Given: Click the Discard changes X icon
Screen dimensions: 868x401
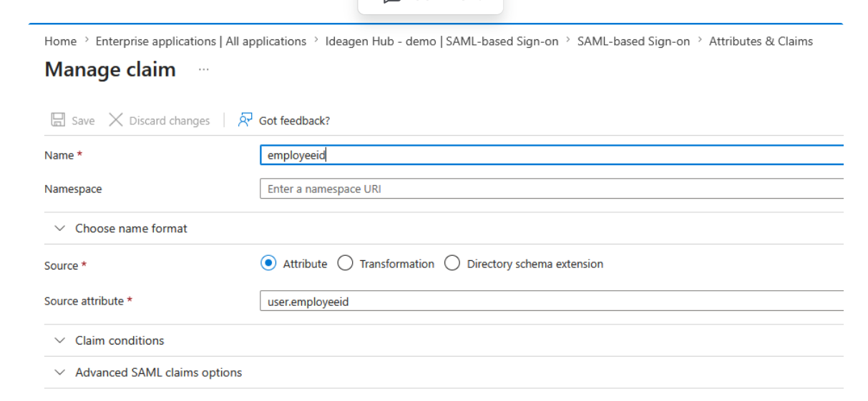Looking at the screenshot, I should (x=116, y=120).
